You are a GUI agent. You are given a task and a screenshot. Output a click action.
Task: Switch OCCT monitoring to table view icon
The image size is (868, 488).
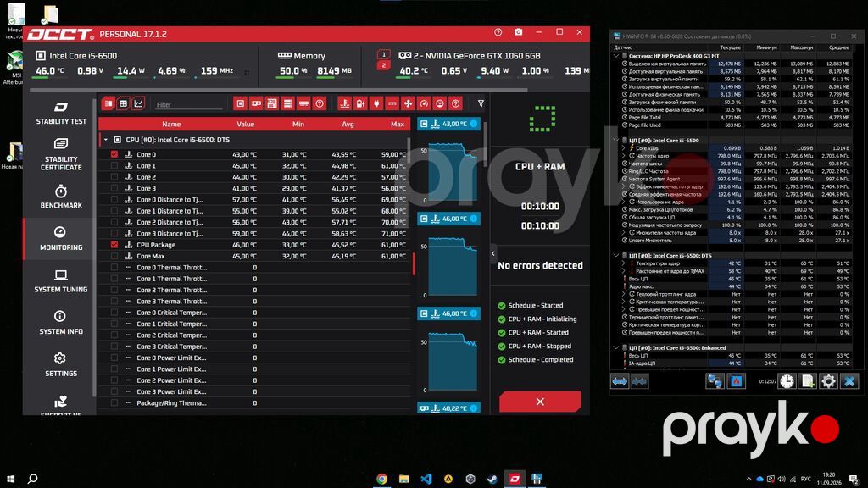(124, 103)
